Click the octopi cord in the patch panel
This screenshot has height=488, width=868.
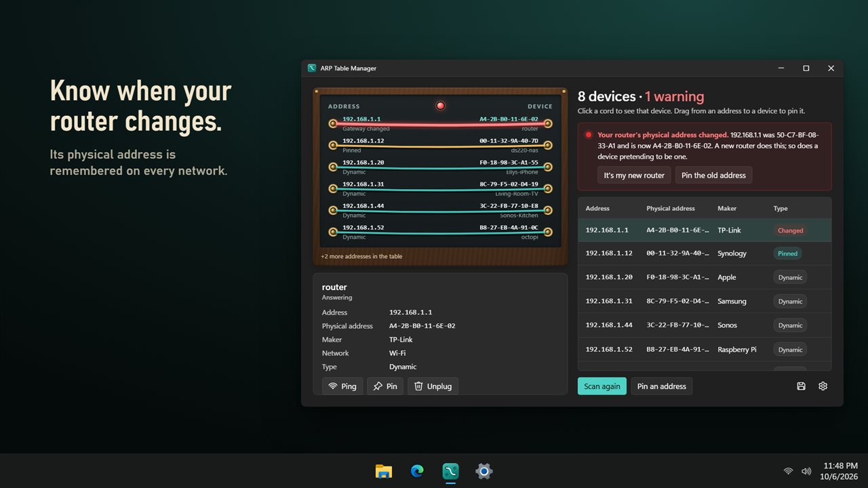440,232
